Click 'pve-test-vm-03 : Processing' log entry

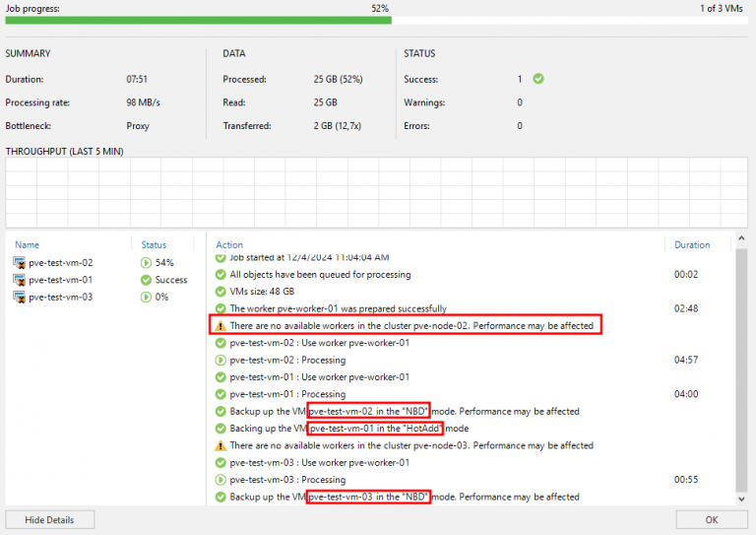point(287,480)
